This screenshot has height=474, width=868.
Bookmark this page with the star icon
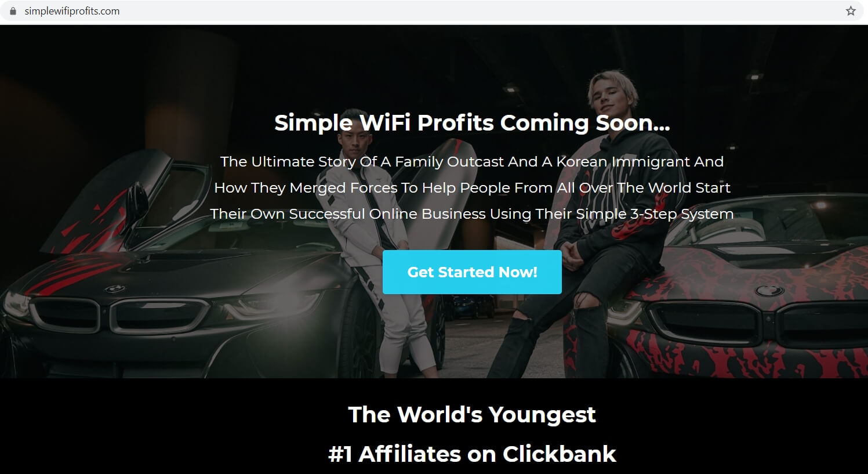tap(851, 11)
